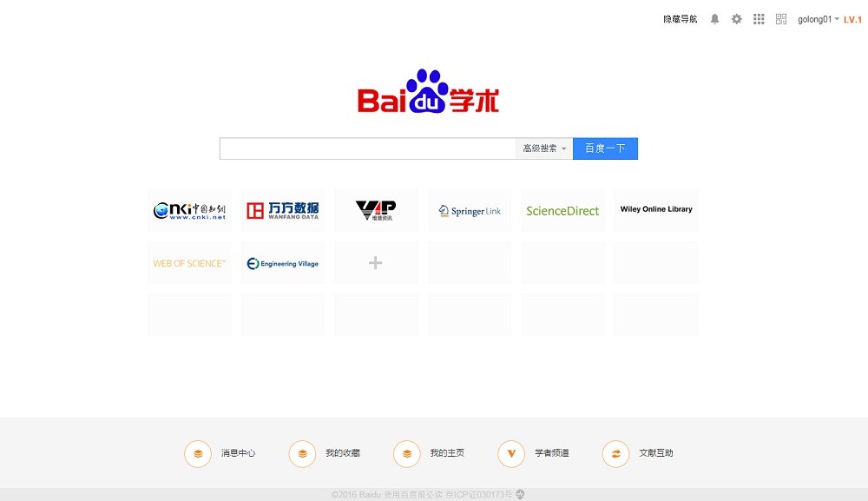Click the QR code icon
The image size is (868, 501).
click(781, 19)
